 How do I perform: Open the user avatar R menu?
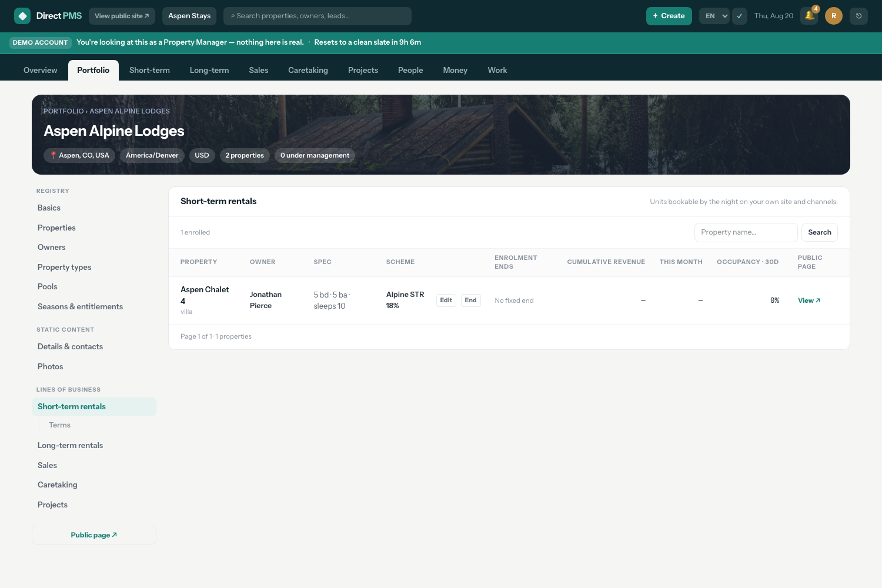pyautogui.click(x=834, y=16)
